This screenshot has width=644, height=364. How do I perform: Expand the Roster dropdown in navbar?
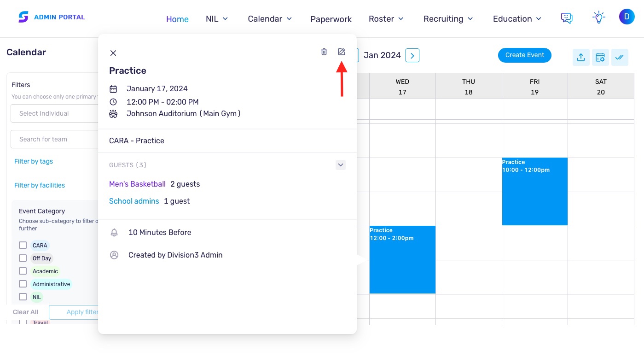click(x=386, y=19)
